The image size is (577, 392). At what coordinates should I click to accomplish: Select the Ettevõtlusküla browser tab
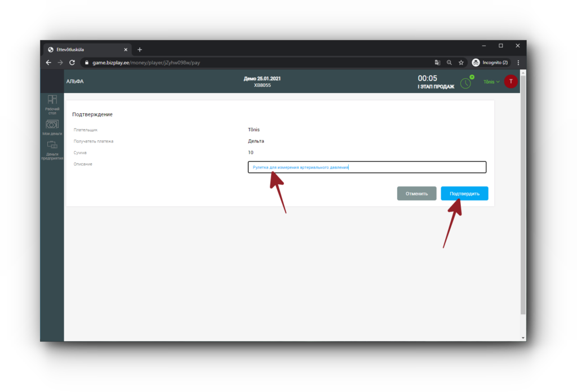85,50
